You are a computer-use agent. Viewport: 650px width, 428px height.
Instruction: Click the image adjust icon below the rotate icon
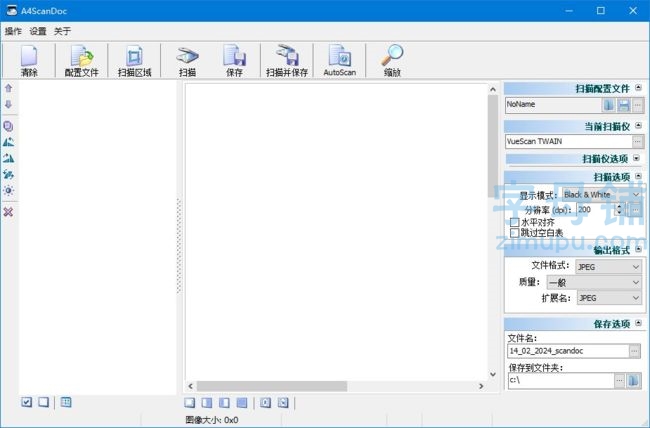tap(8, 174)
